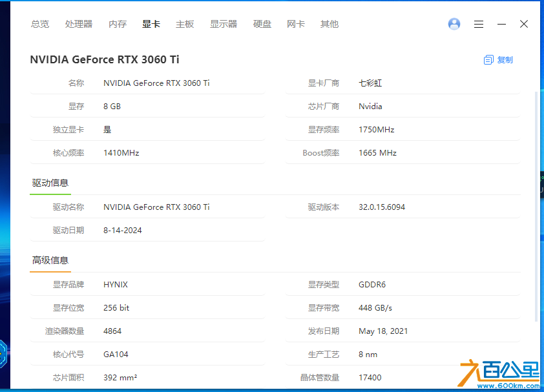This screenshot has width=544, height=392.
Task: Click the 核心代号 label
Action: pos(68,355)
